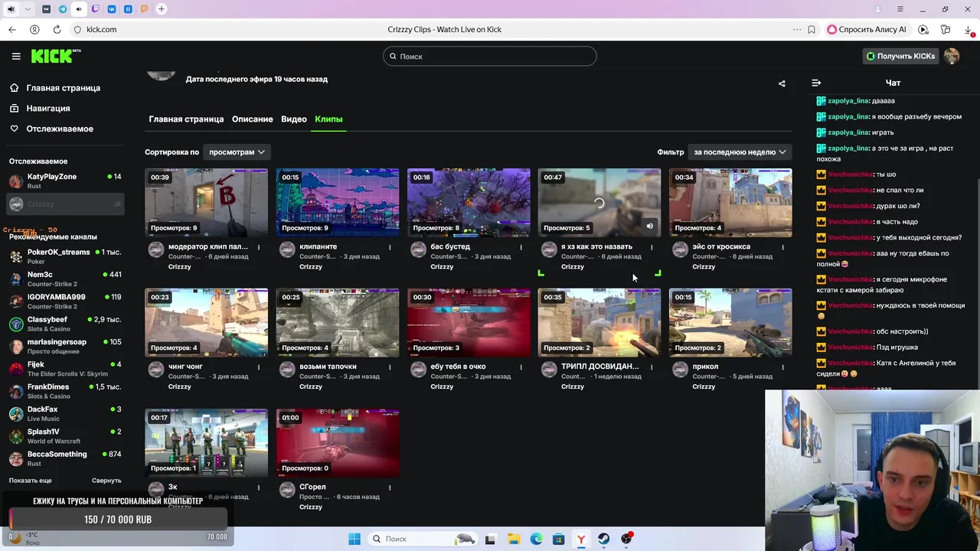Open recommended channel PokerOK_streams
Viewport: 980px width, 551px height.
(x=65, y=256)
